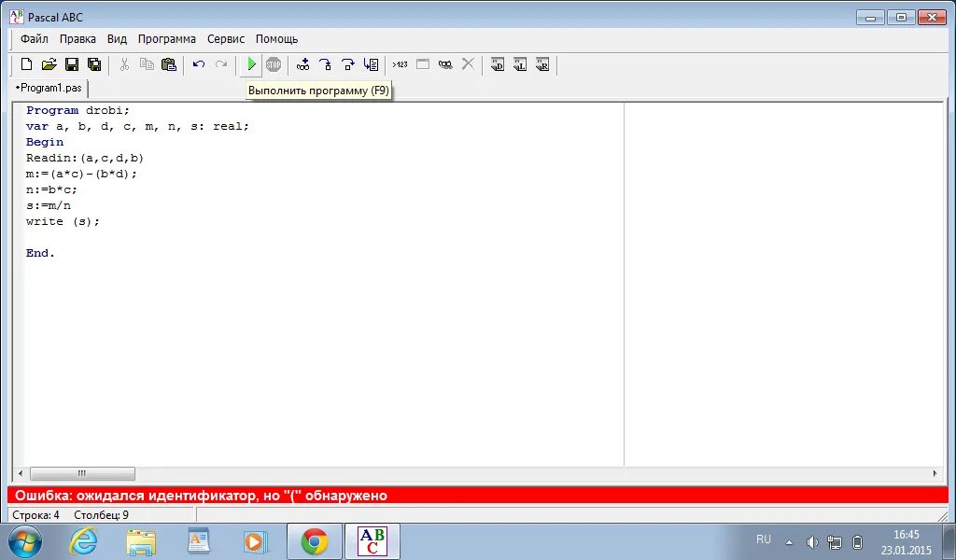Image resolution: width=956 pixels, height=560 pixels.
Task: Click the RU language indicator
Action: point(764,539)
